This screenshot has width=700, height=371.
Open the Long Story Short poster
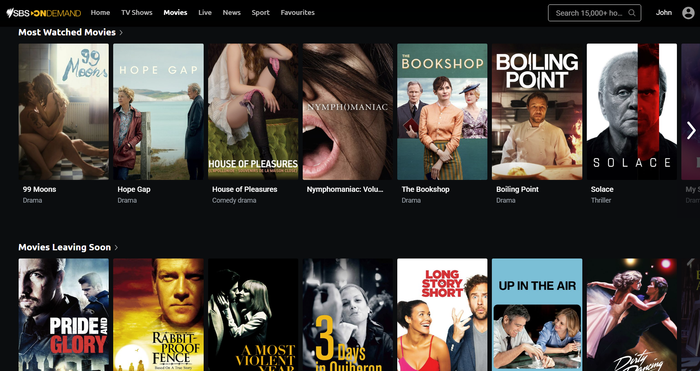pyautogui.click(x=442, y=315)
